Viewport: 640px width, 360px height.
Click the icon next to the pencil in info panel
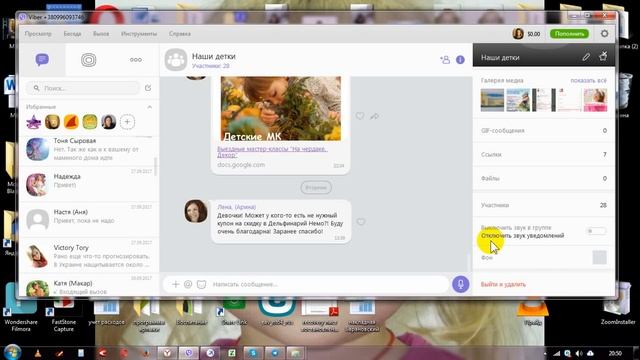pyautogui.click(x=603, y=56)
